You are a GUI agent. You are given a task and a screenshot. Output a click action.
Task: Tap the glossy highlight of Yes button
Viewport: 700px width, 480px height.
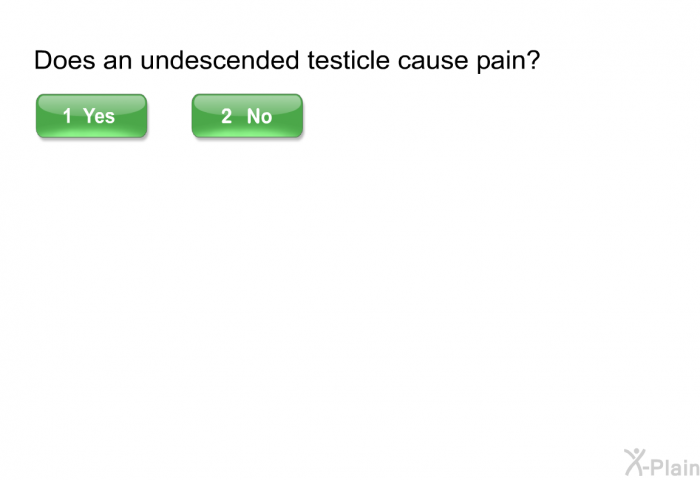[92, 103]
